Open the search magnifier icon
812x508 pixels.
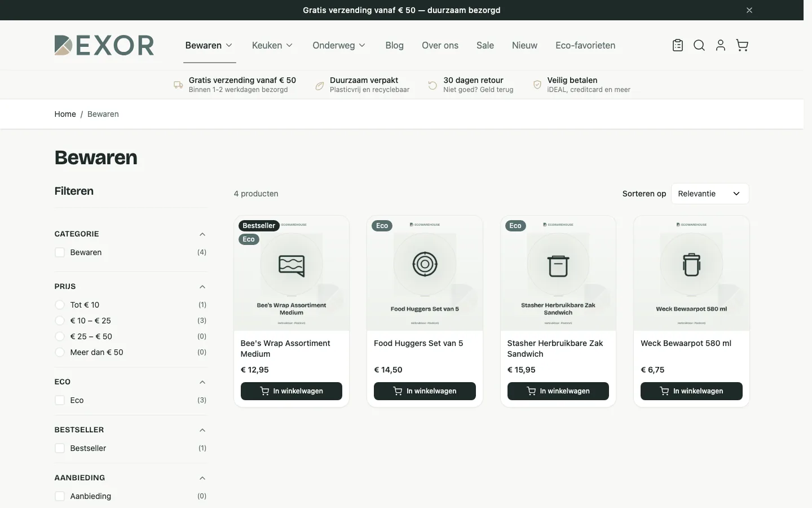[699, 45]
